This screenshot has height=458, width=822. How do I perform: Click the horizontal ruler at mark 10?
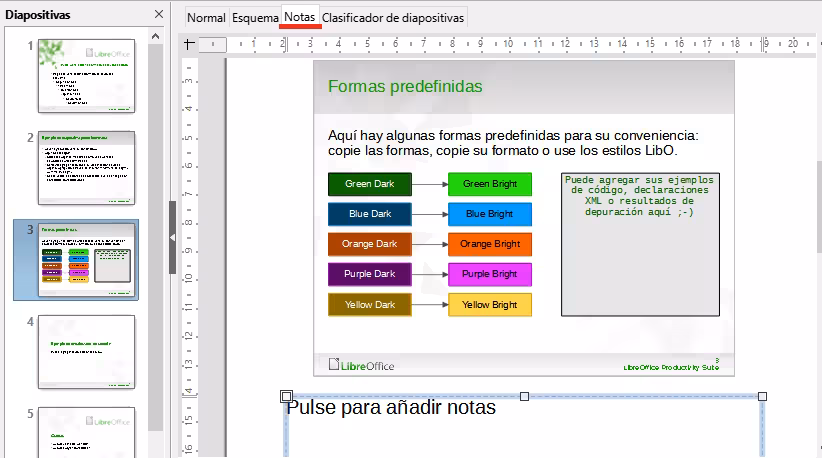(x=508, y=44)
